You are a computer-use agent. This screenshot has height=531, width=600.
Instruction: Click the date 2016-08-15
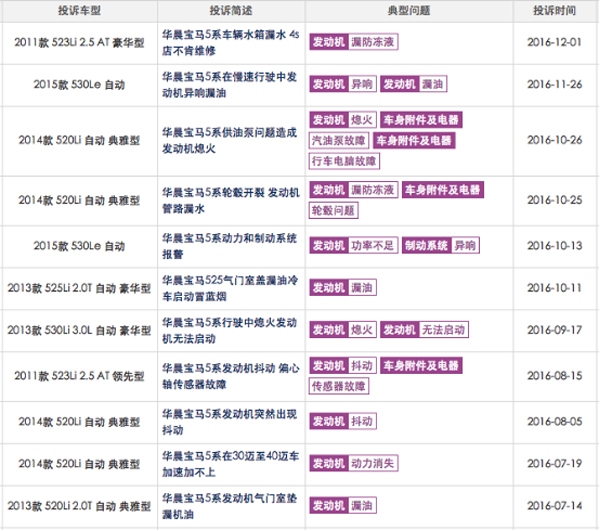tap(554, 376)
